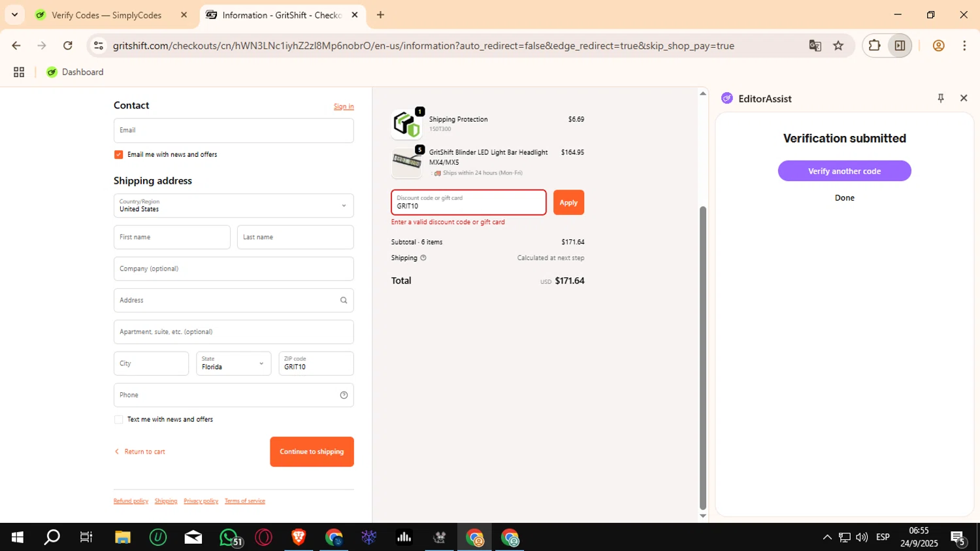Open notification center in system tray
980x551 pixels.
tap(959, 539)
